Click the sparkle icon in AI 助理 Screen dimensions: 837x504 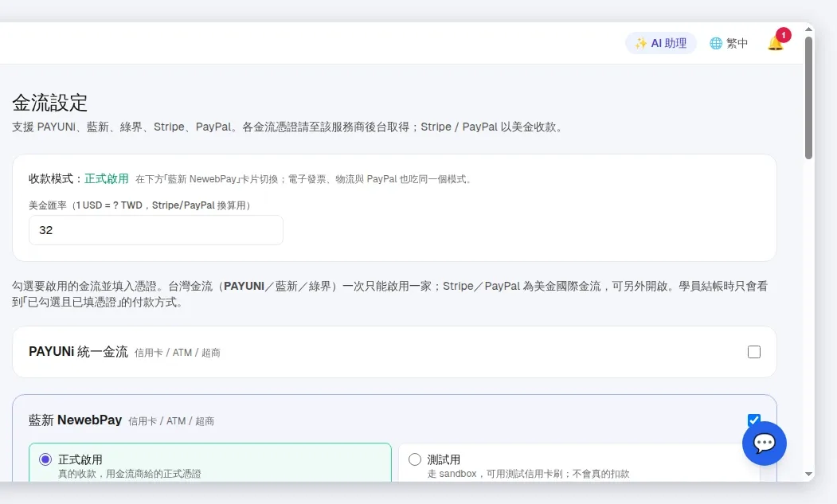(x=640, y=43)
